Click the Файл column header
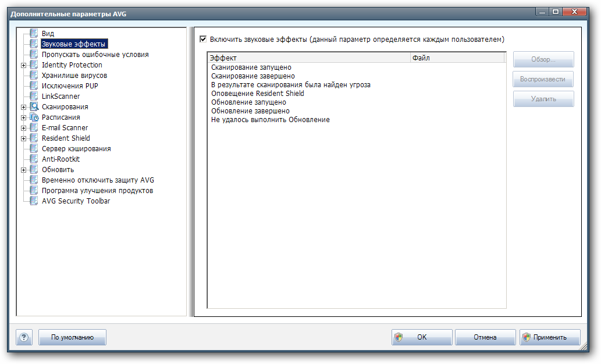 pyautogui.click(x=458, y=58)
